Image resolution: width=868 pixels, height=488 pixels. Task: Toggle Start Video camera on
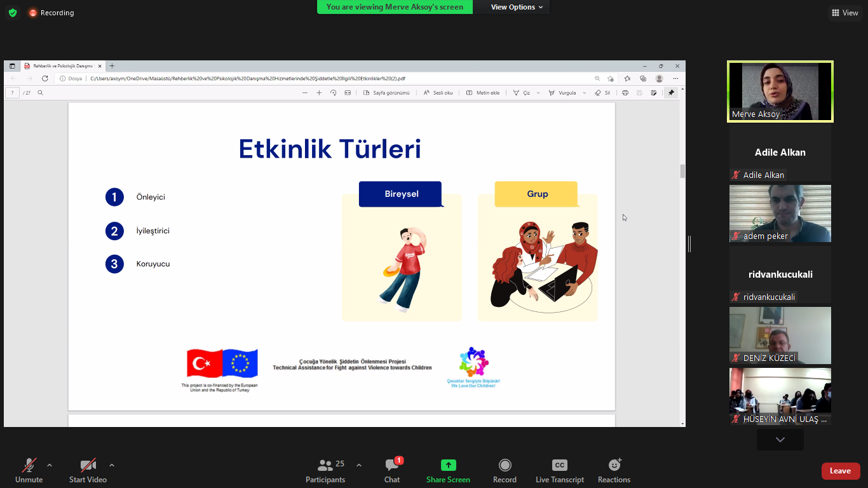[x=88, y=466]
